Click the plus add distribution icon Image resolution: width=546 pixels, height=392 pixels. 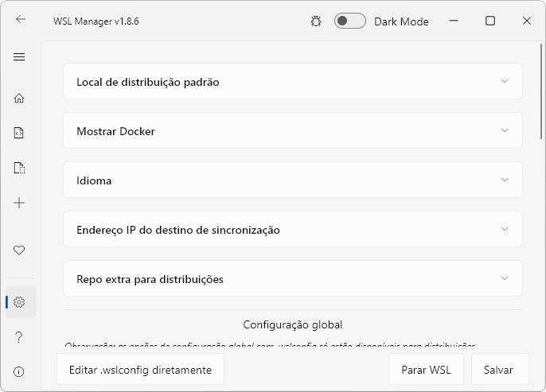pyautogui.click(x=19, y=203)
